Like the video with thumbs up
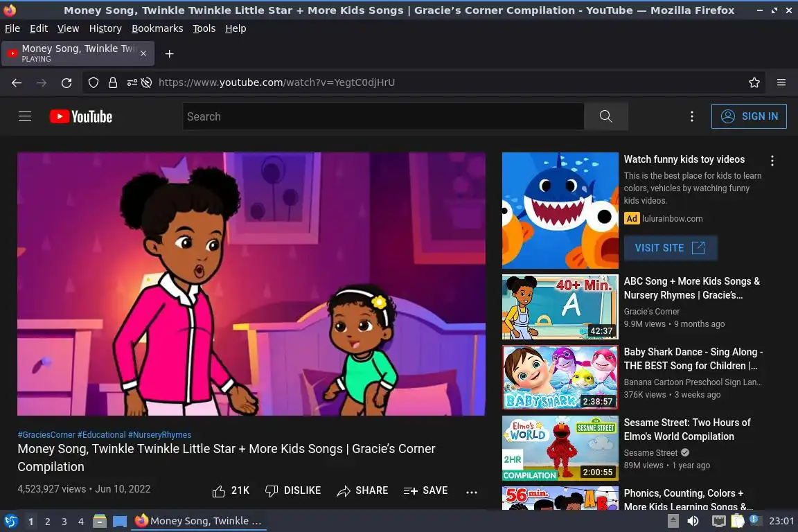The width and height of the screenshot is (798, 532). point(219,490)
